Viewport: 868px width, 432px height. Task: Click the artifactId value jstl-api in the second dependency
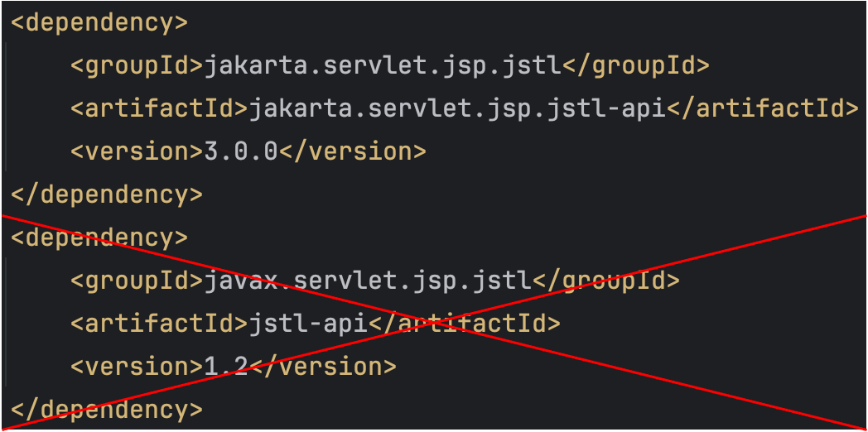[308, 324]
